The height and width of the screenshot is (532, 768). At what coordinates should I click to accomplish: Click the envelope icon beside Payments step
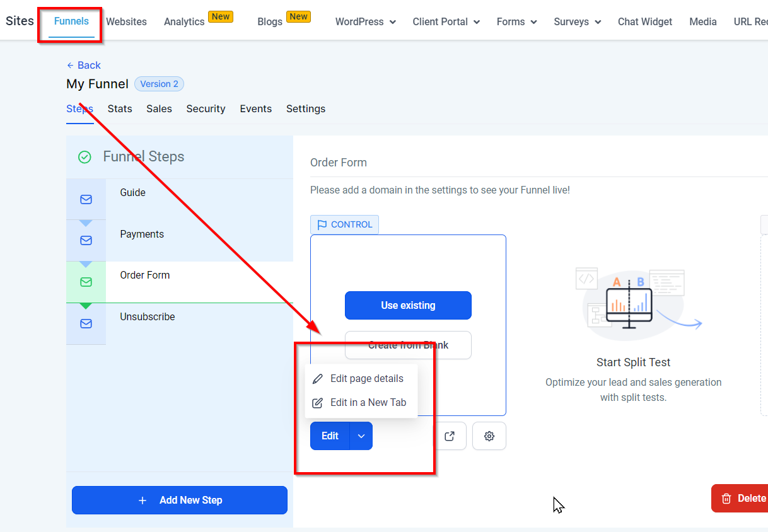(86, 240)
